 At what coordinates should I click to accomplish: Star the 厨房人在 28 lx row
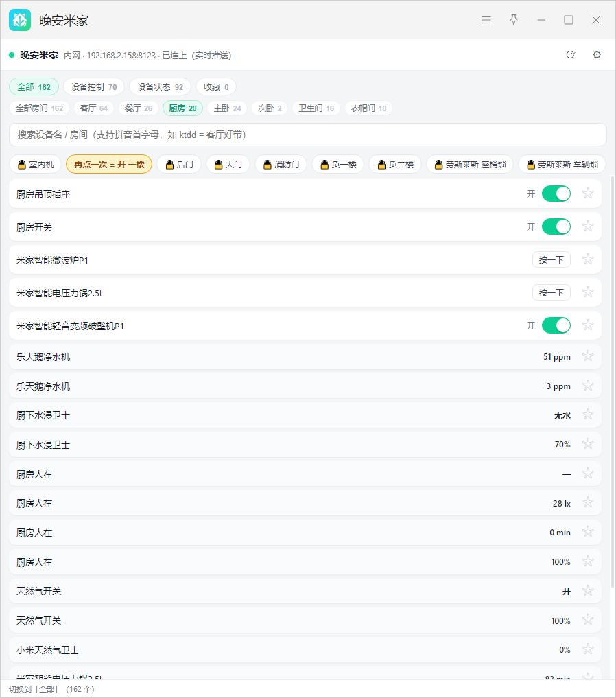588,502
